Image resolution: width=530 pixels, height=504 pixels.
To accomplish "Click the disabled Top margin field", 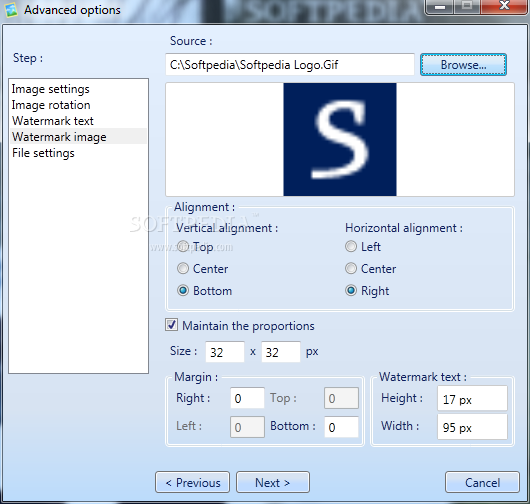I will [341, 398].
